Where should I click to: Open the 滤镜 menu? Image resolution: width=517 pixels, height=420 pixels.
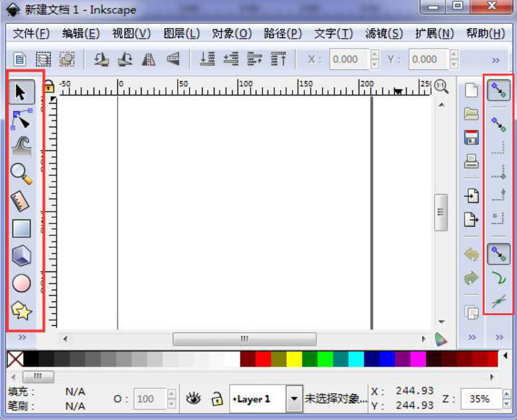click(x=384, y=34)
